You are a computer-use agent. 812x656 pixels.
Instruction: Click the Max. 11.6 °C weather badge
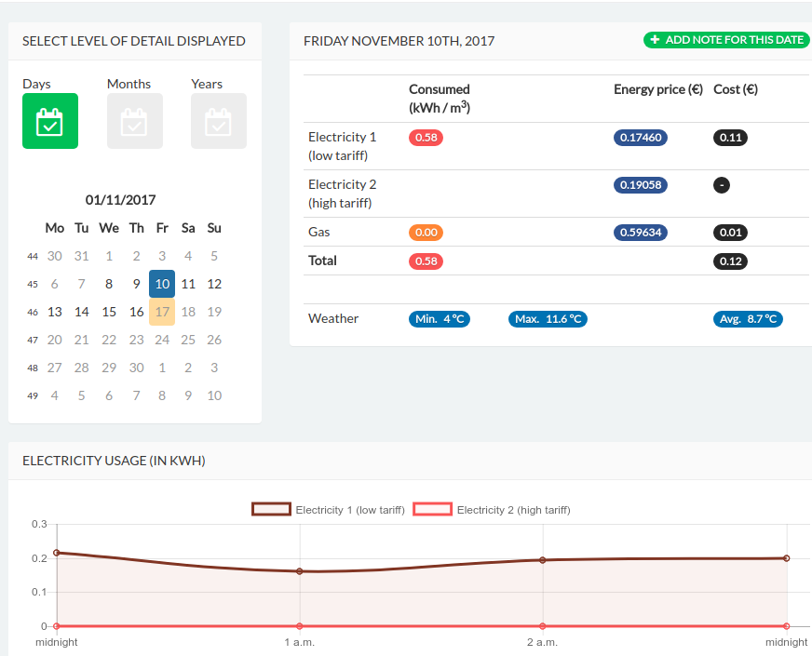[x=548, y=319]
